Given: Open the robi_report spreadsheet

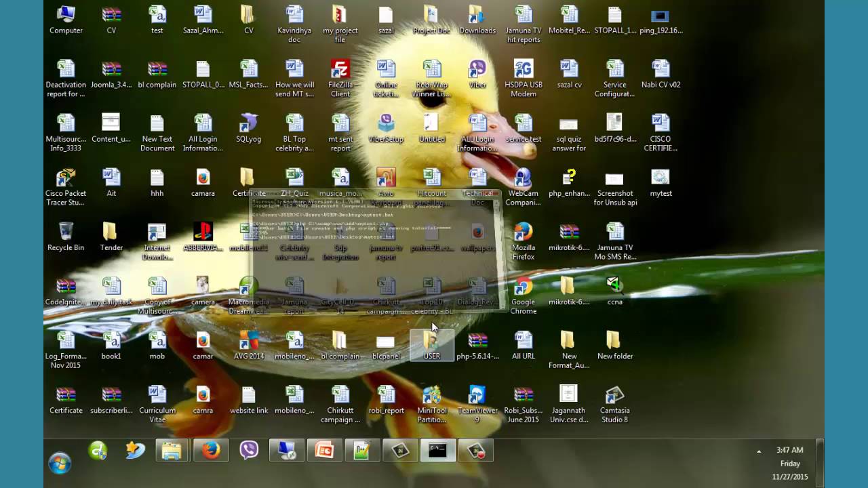Looking at the screenshot, I should [x=386, y=399].
